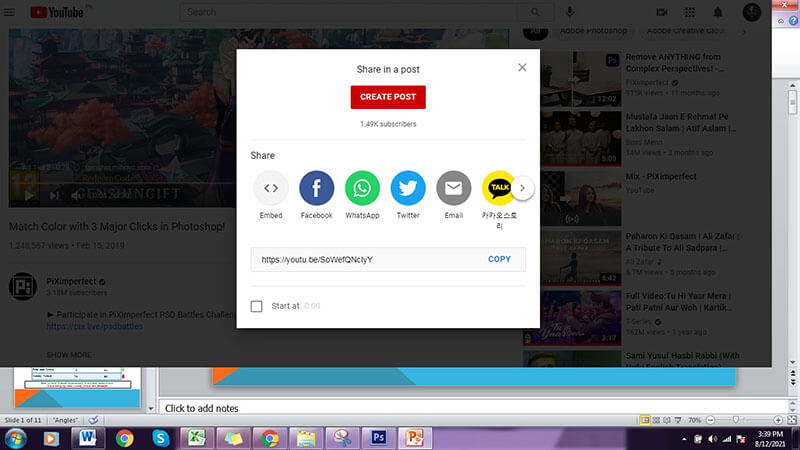Share the video through KakaoTalk

click(497, 188)
